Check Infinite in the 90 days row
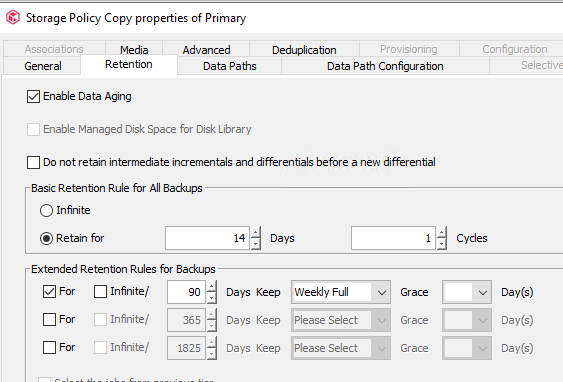The width and height of the screenshot is (563, 382). click(x=101, y=292)
